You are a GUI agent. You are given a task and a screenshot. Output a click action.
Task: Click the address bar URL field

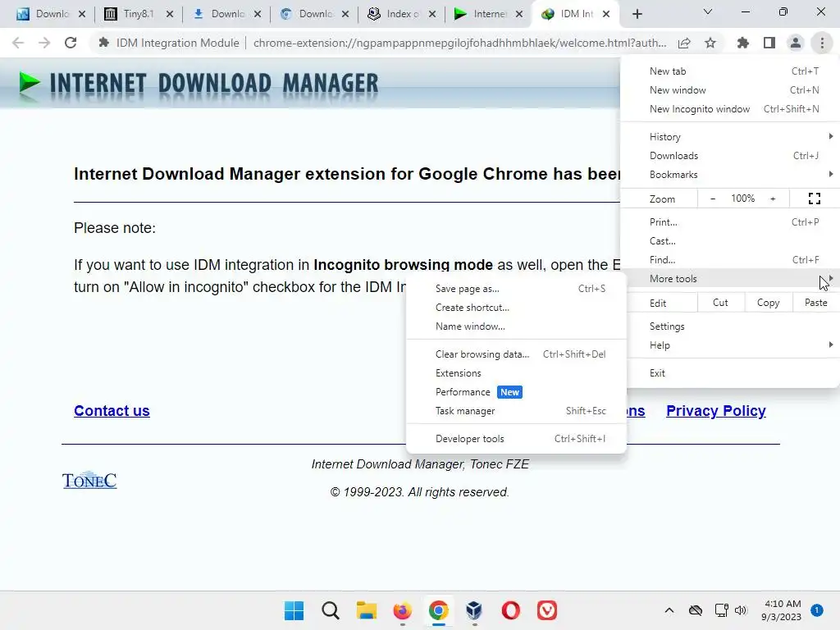[459, 43]
